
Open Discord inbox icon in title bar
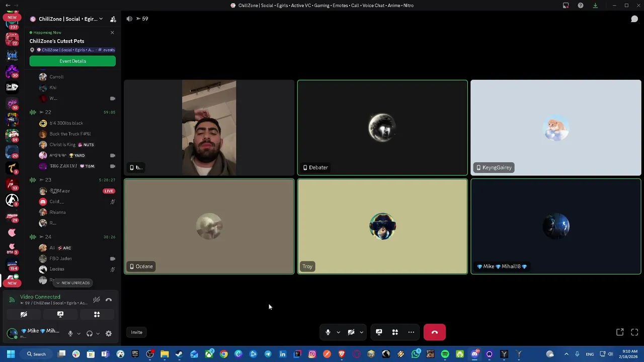pyautogui.click(x=566, y=6)
